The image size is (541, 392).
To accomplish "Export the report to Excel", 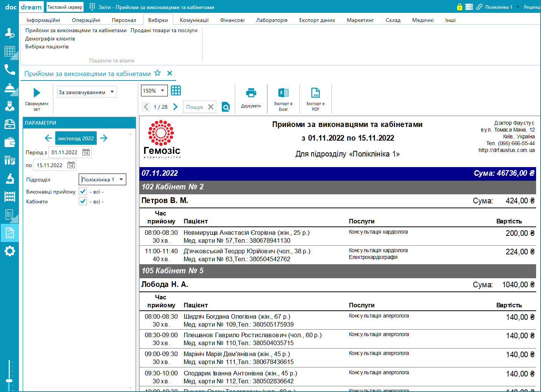I will click(x=283, y=99).
